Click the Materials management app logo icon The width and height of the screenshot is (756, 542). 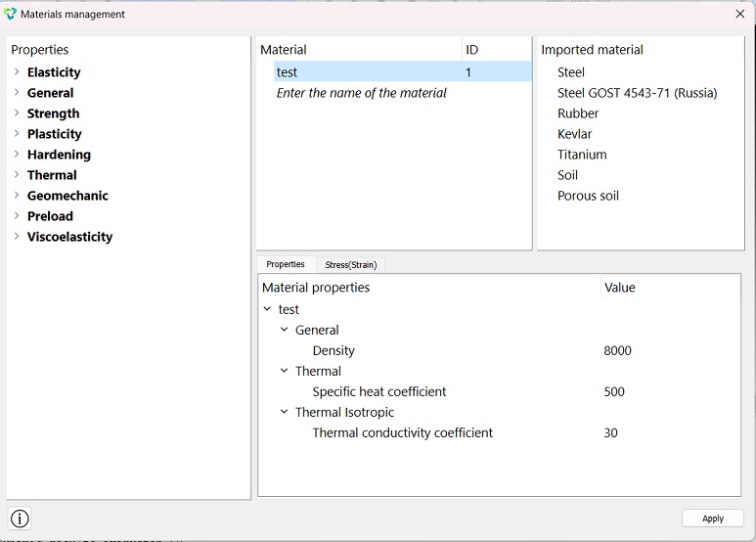(x=10, y=14)
